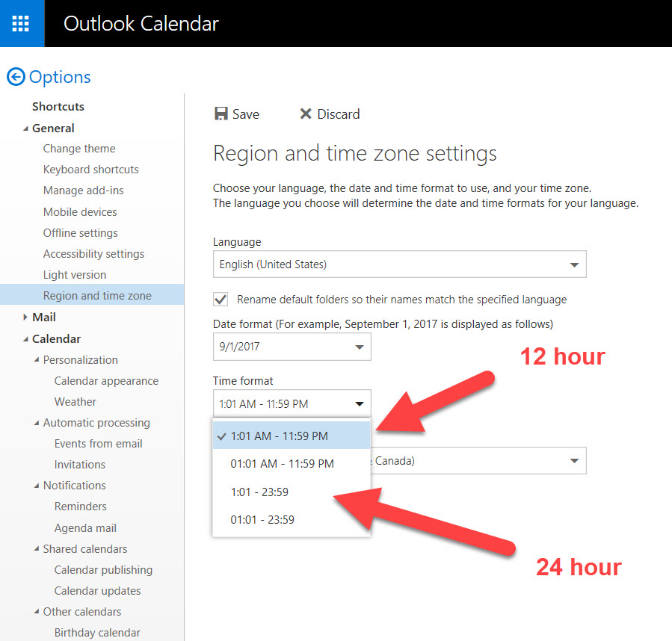Click the Notifications label

pos(75,486)
